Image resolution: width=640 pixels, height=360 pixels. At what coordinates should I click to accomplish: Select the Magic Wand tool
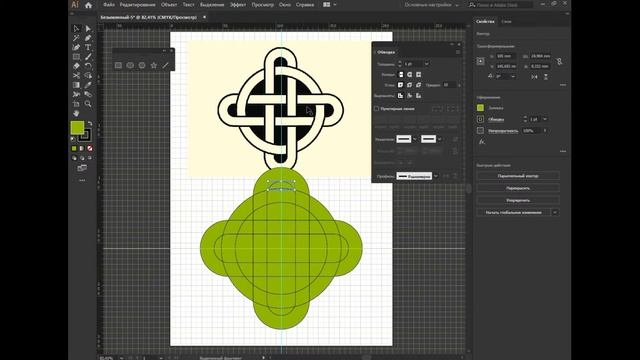pos(76,38)
